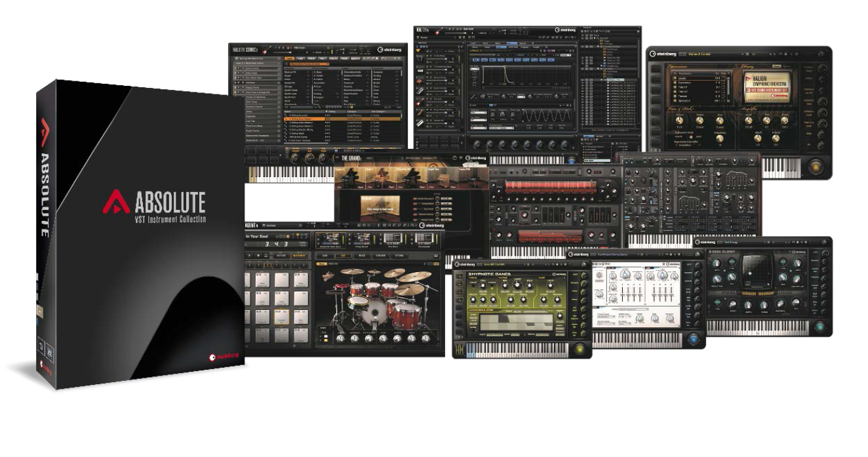This screenshot has height=457, width=868.
Task: Click the HALion Sonic 2 piano keyboard
Action: [x=290, y=173]
